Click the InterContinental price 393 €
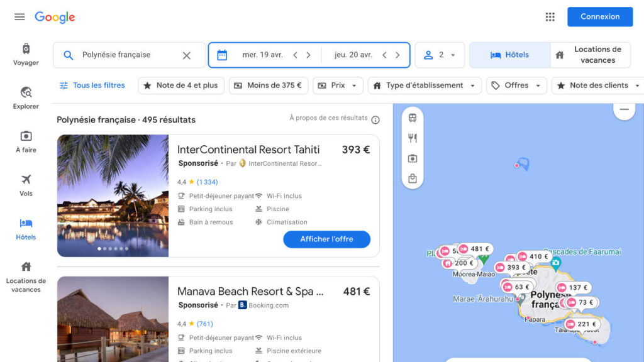 coord(356,150)
